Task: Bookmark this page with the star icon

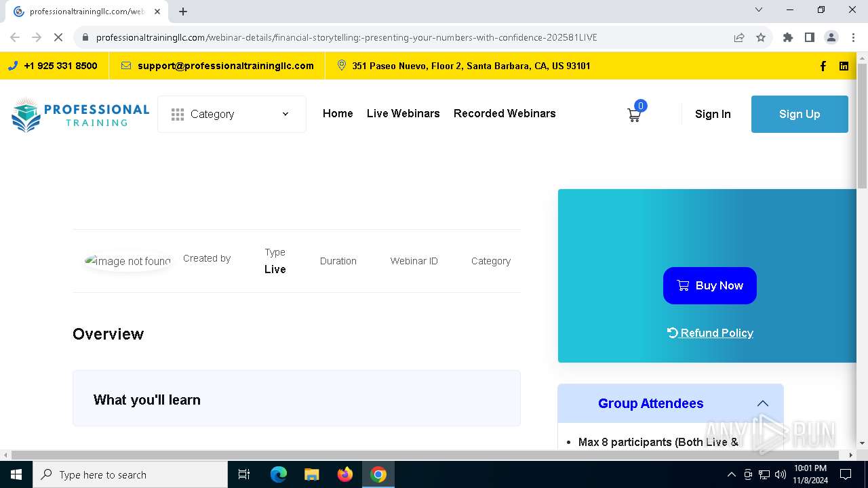Action: pyautogui.click(x=761, y=37)
